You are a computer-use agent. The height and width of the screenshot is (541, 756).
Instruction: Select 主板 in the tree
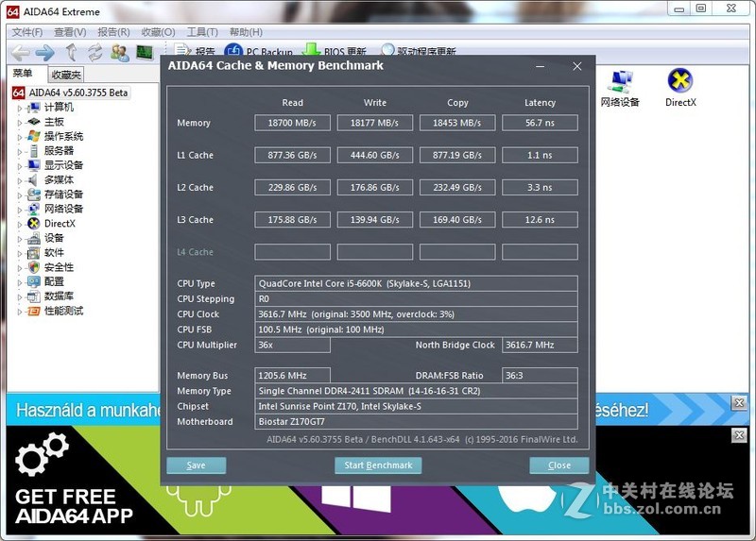click(x=54, y=122)
